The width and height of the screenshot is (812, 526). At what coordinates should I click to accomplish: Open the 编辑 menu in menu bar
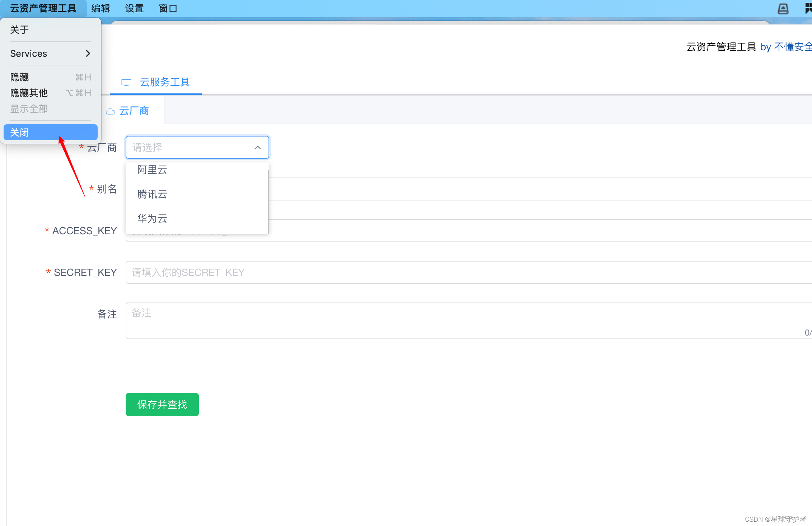pos(101,8)
